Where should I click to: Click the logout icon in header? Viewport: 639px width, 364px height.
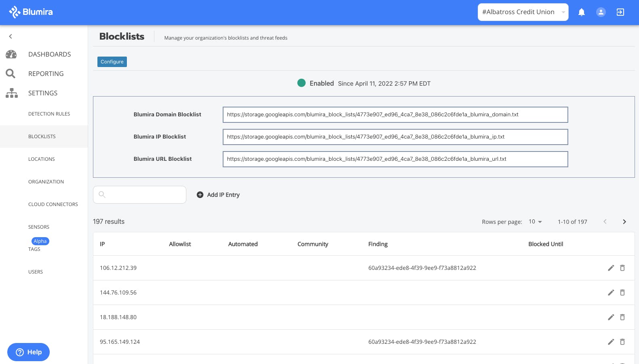coord(620,12)
